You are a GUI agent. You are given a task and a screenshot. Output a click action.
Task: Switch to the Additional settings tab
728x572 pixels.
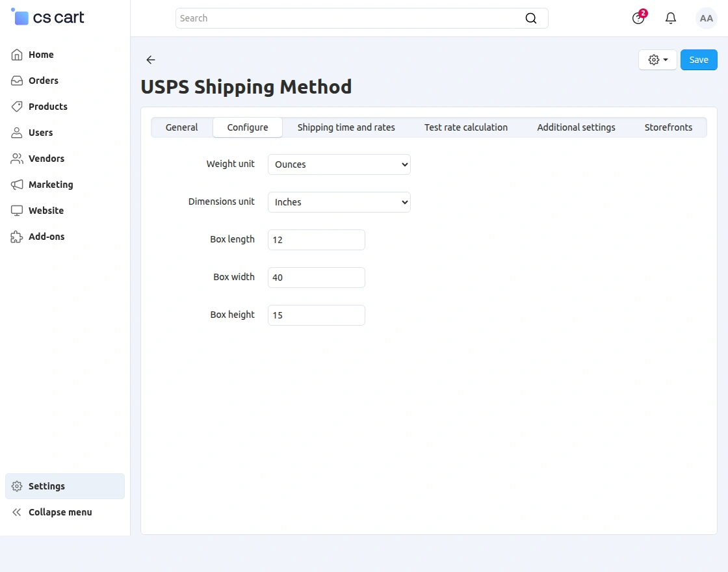point(576,127)
